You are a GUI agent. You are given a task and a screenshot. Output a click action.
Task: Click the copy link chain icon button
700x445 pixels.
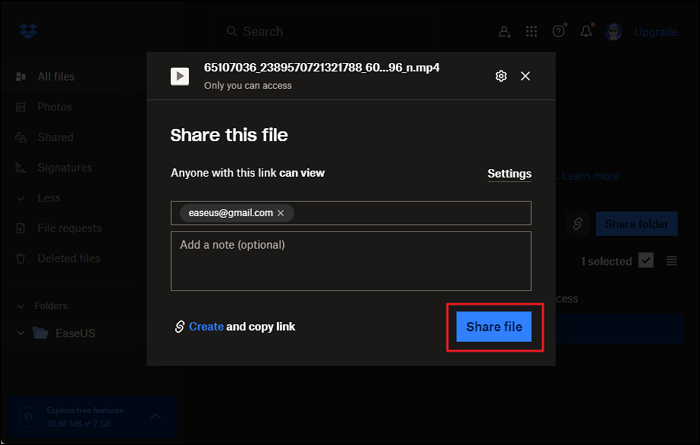point(578,225)
